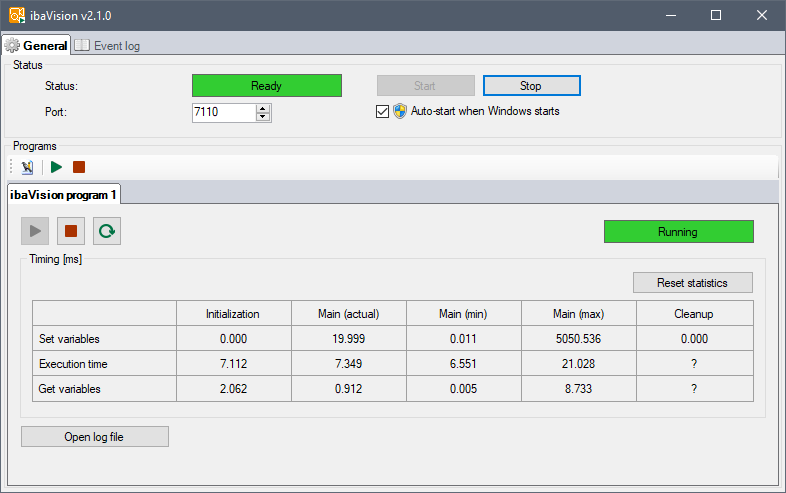The height and width of the screenshot is (493, 786).
Task: Toggle Auto-start when Windows starts checkbox
Action: [x=382, y=111]
